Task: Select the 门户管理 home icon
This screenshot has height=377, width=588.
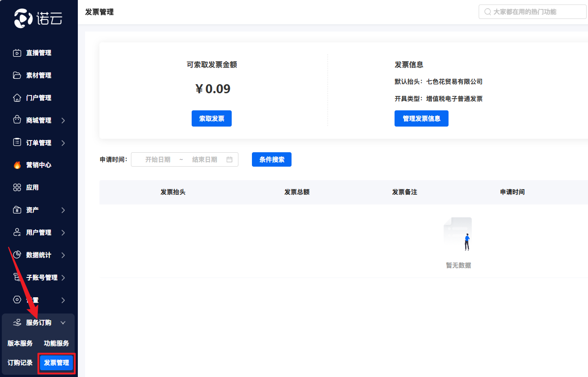Action: point(17,98)
